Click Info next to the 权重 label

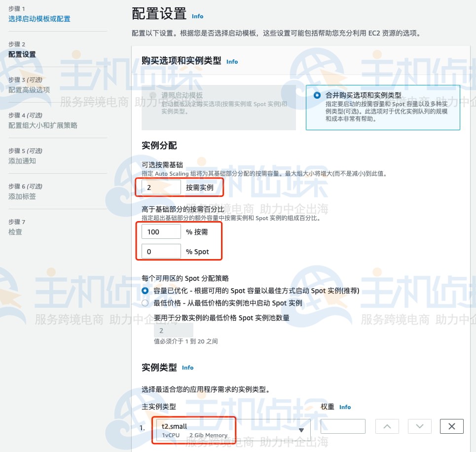(x=345, y=407)
